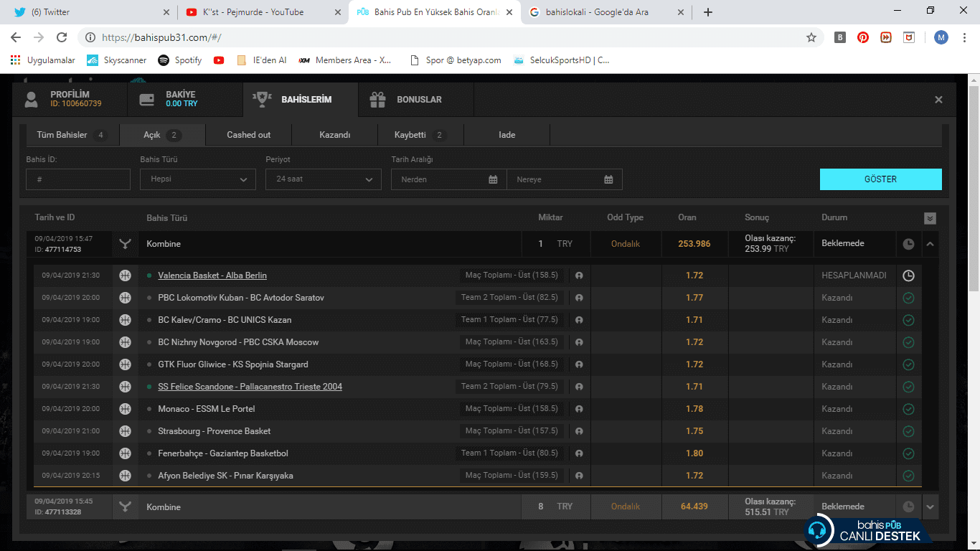
Task: Click Team 1 Toplam - Üst (80.5) label
Action: 509,453
